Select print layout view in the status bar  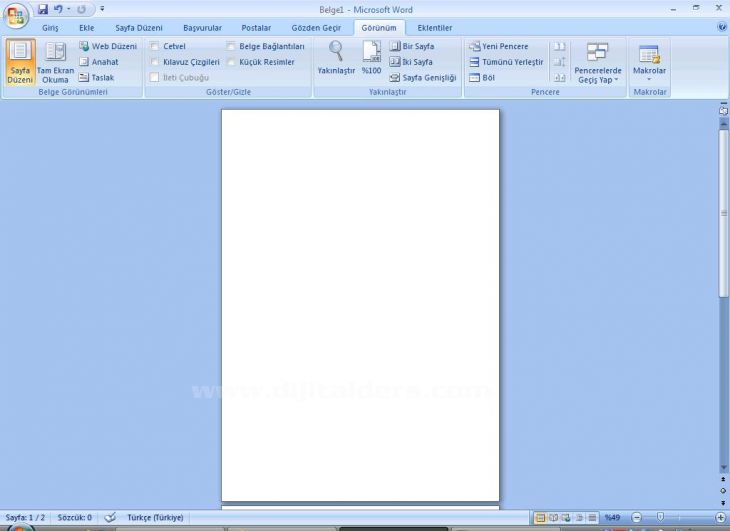pyautogui.click(x=540, y=518)
